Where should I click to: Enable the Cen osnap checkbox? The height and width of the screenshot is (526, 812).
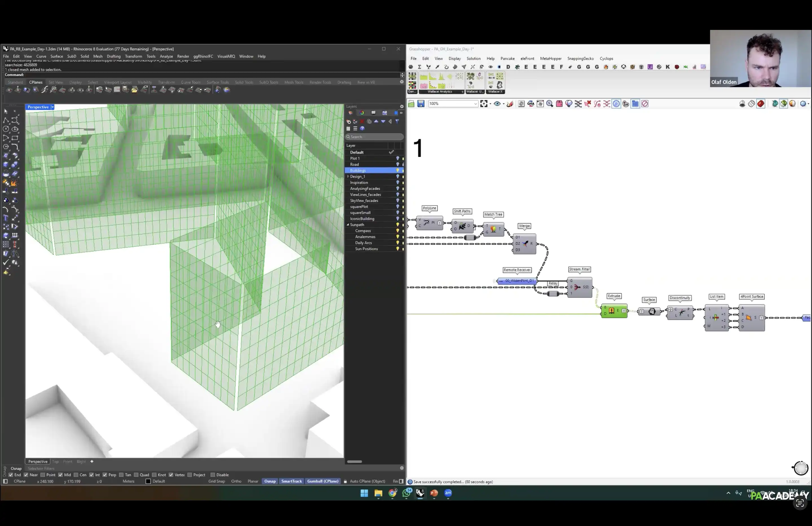pos(76,475)
